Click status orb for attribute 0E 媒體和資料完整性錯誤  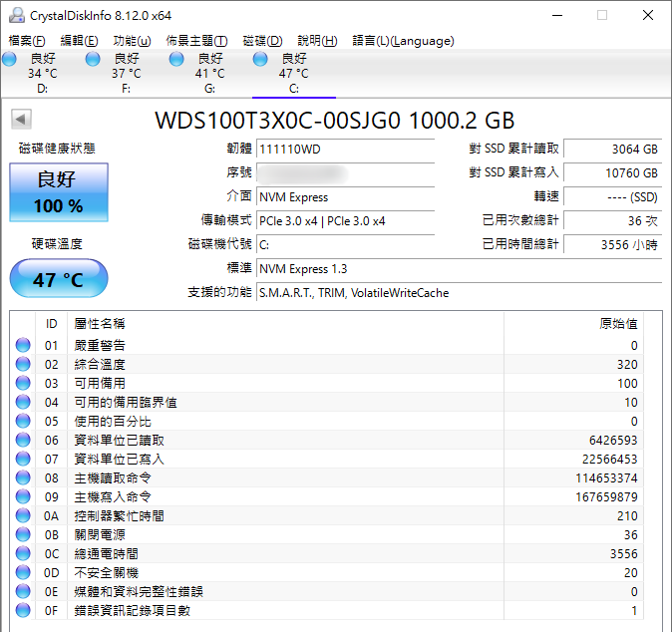(x=23, y=591)
